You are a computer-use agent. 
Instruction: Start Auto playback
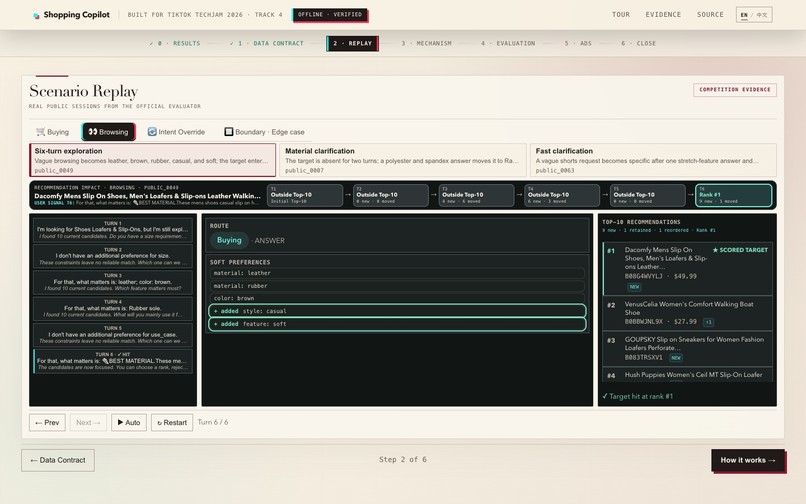pyautogui.click(x=129, y=423)
